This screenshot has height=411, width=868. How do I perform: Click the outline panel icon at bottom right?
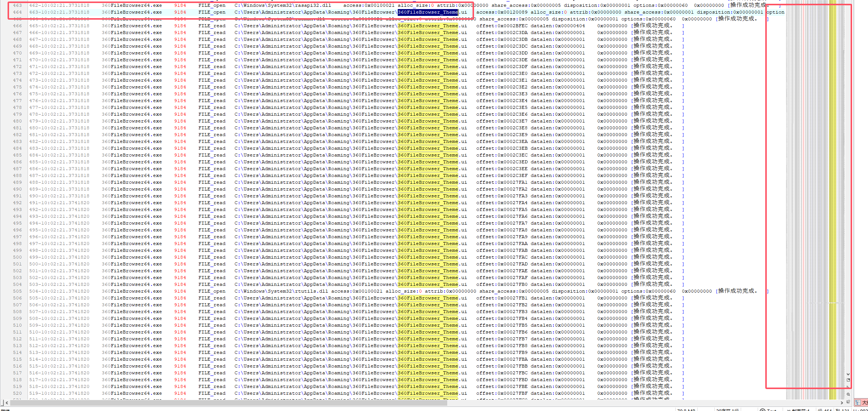click(858, 403)
